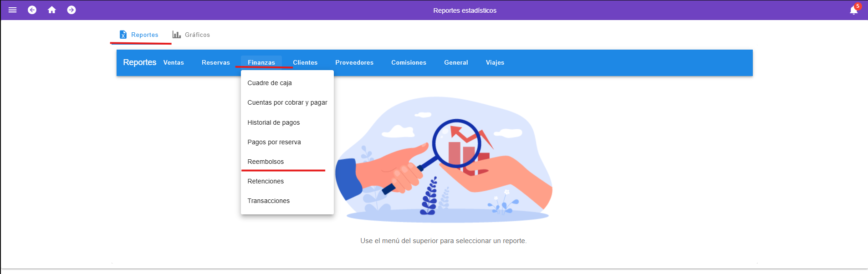The image size is (868, 274).
Task: Switch to the Gráficos tab
Action: [197, 35]
